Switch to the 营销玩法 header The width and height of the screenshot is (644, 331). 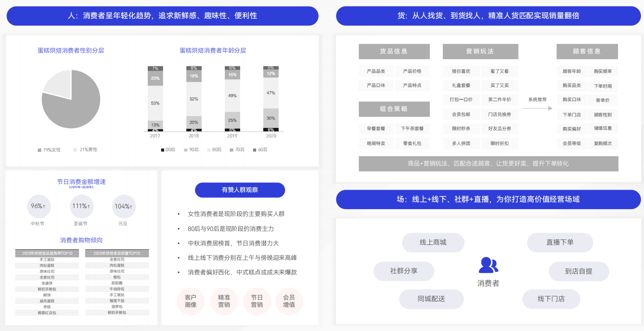[x=480, y=52]
